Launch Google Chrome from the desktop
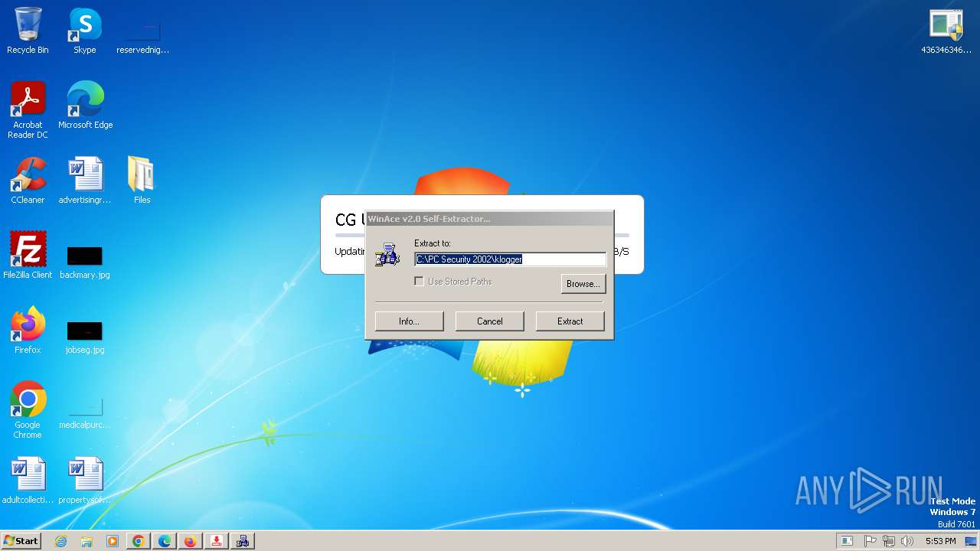This screenshot has width=980, height=551. click(x=28, y=409)
